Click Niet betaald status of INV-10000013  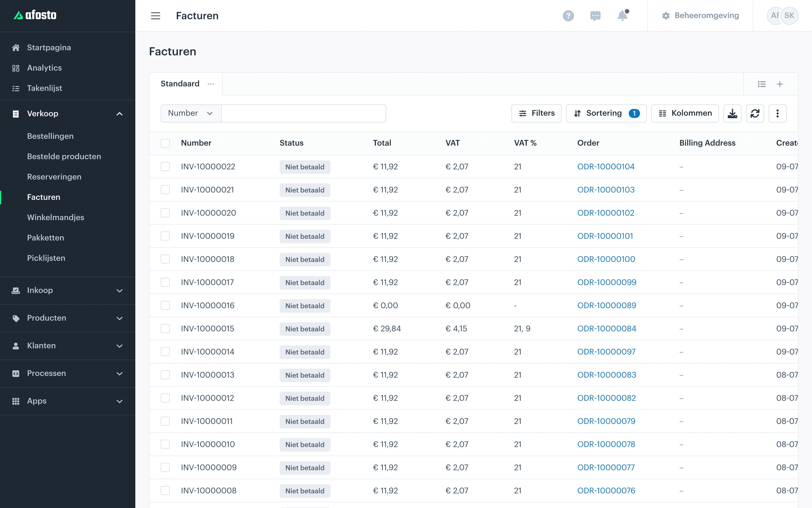305,375
